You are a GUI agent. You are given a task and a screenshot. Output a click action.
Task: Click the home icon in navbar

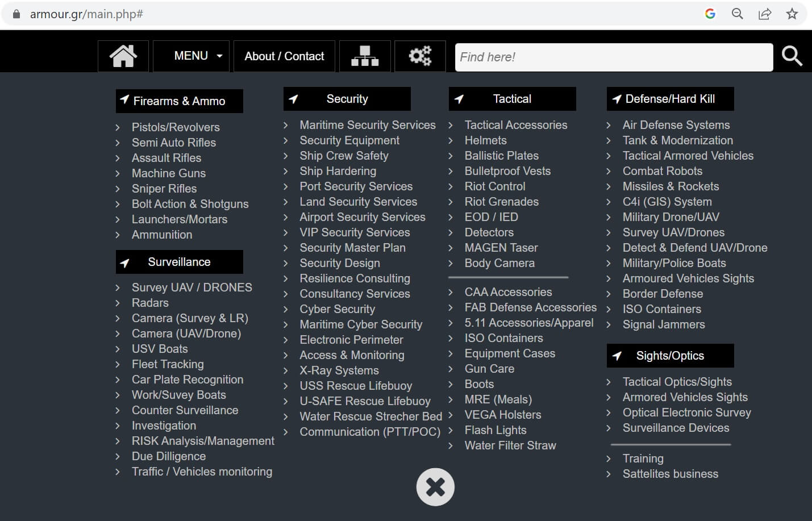pyautogui.click(x=123, y=56)
